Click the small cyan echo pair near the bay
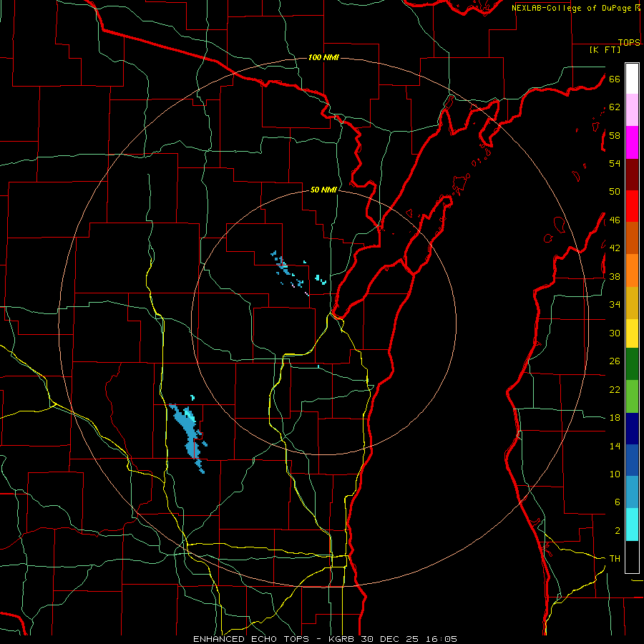The width and height of the screenshot is (644, 644). [321, 280]
